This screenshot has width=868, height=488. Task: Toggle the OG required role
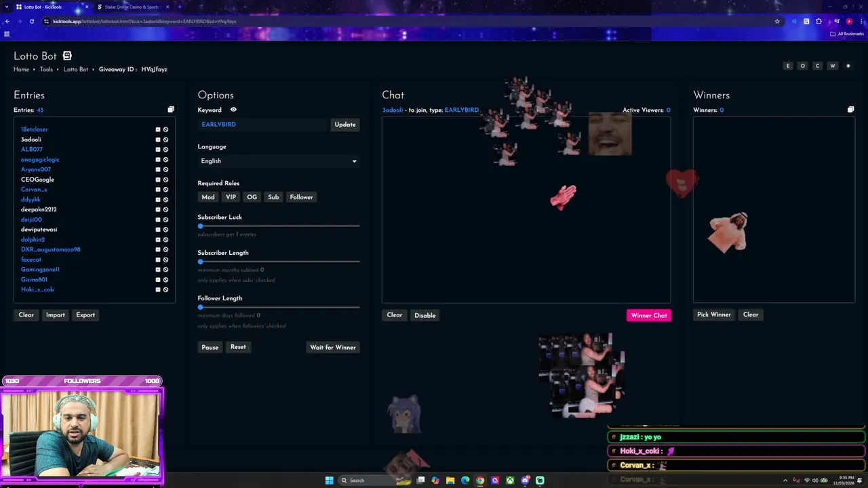coord(252,197)
